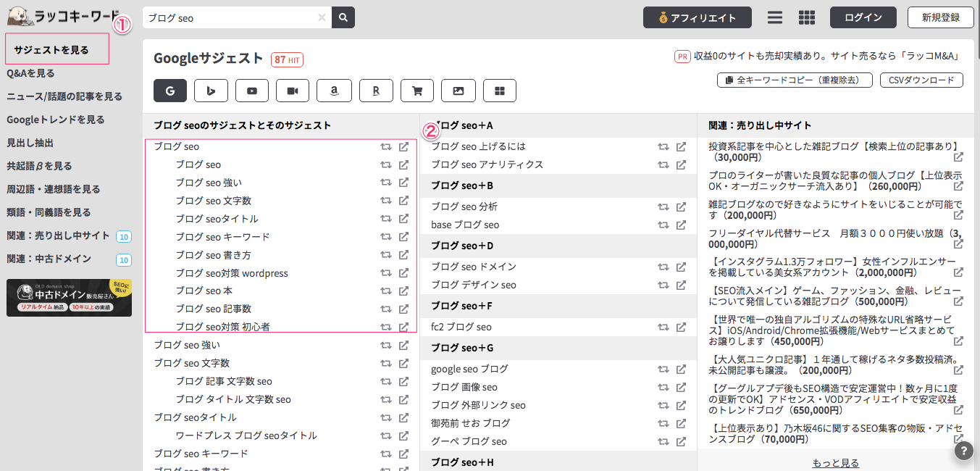
Task: Open external link icon for フリーダイヤル代替サービス listing
Action: pyautogui.click(x=958, y=245)
